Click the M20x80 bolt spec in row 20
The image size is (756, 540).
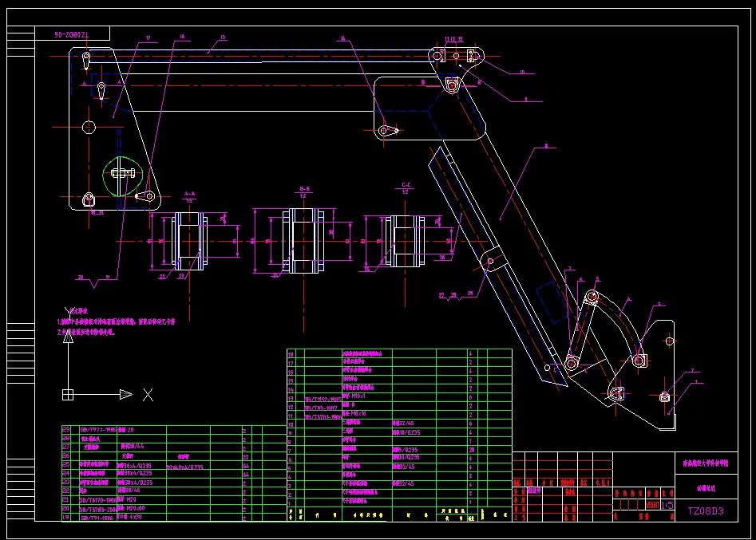pyautogui.click(x=135, y=508)
